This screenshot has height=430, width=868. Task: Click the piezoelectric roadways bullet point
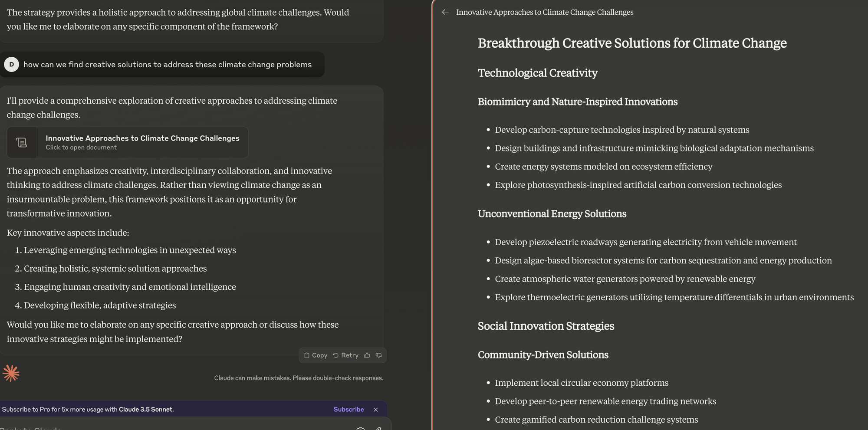tap(645, 242)
